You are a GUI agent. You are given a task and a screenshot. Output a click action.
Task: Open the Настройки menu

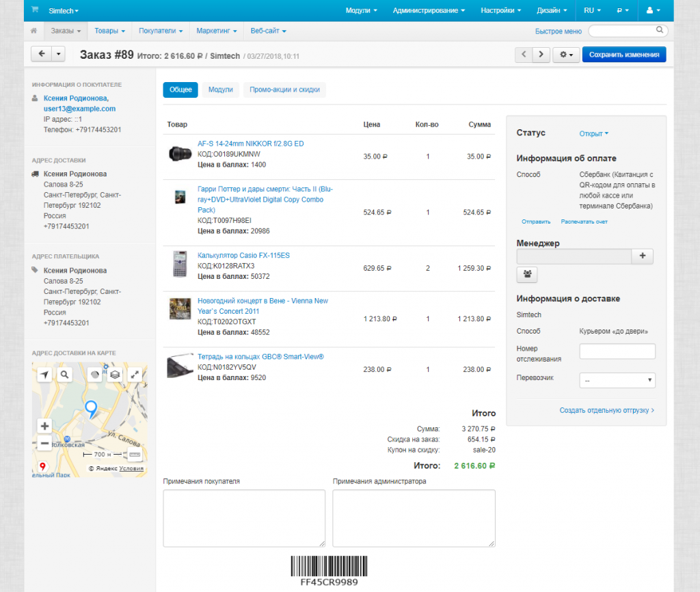(500, 10)
